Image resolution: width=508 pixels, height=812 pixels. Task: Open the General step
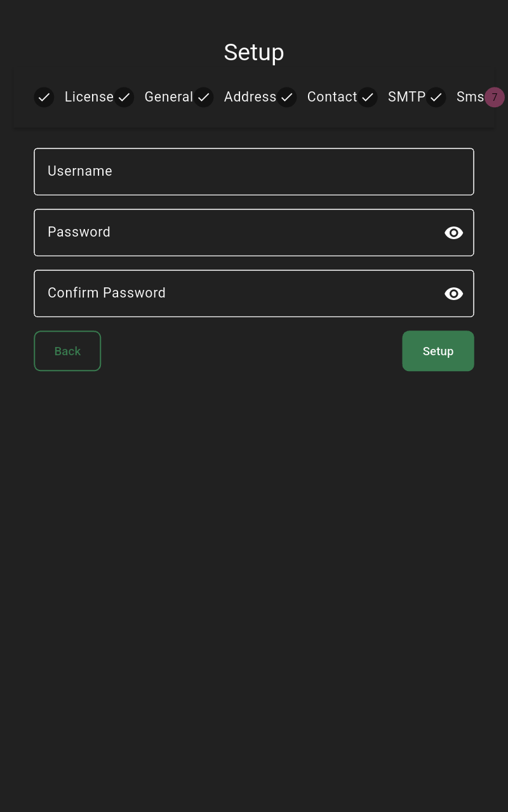coord(169,97)
